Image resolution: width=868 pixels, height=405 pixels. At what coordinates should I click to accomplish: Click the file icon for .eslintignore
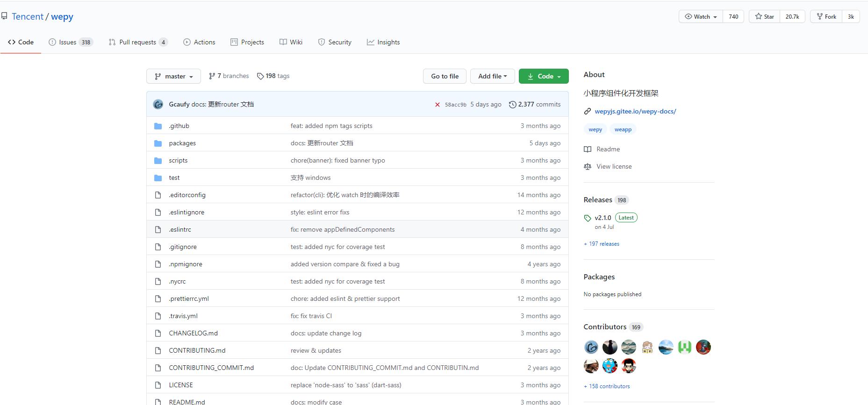click(158, 212)
